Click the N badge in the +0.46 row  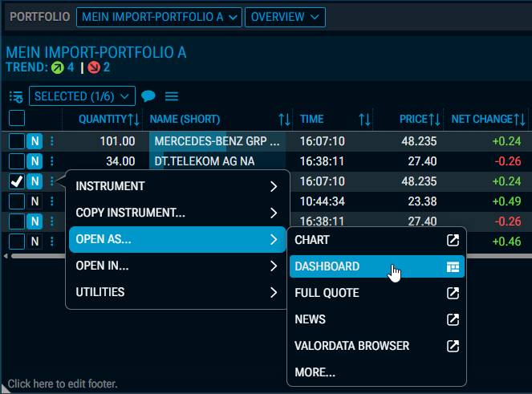[x=35, y=242]
